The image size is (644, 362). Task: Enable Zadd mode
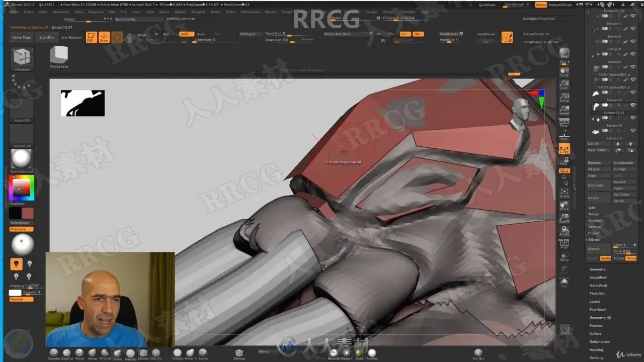(x=186, y=34)
